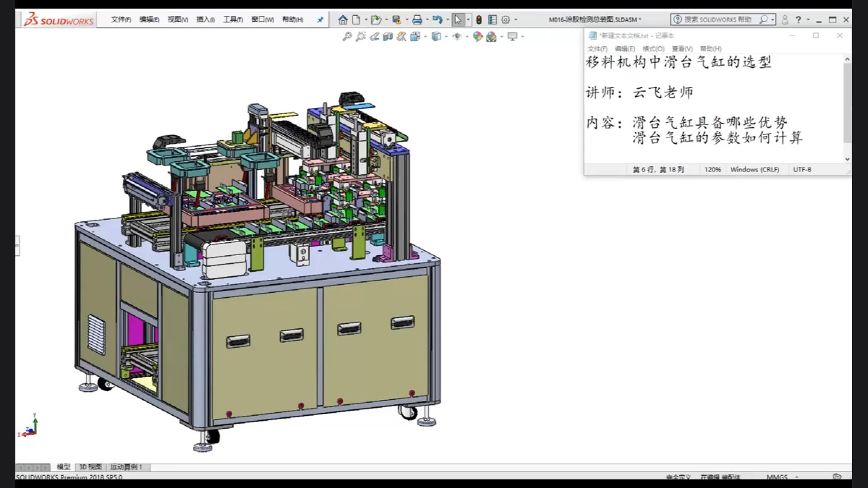
Task: Click the SolidWorks Home icon
Action: point(343,19)
